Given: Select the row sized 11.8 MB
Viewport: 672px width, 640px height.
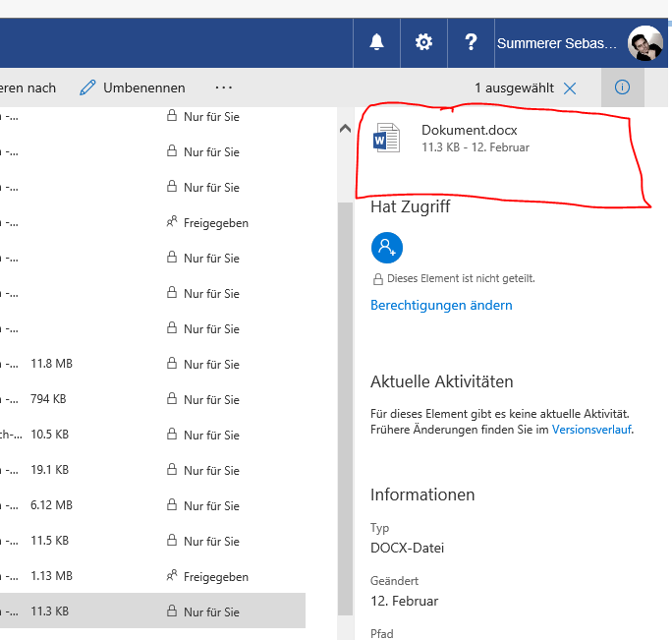Looking at the screenshot, I should point(152,364).
